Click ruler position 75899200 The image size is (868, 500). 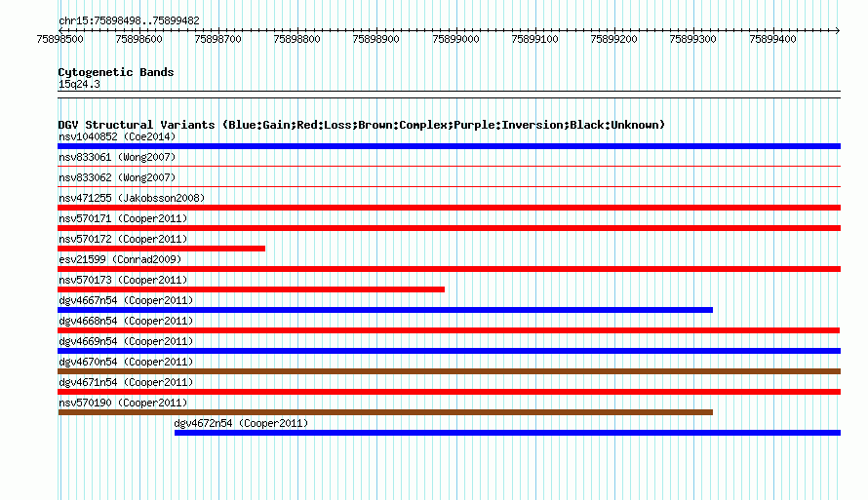(613, 39)
